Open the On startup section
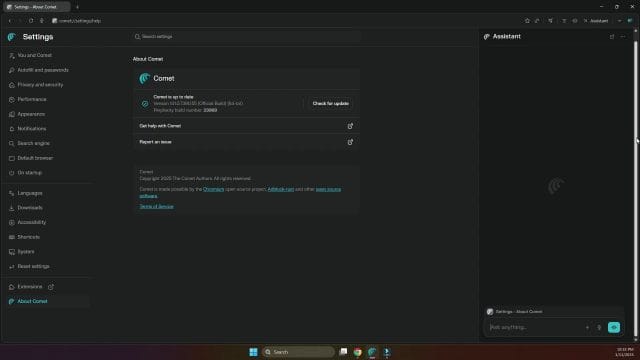The image size is (640, 360). (x=29, y=173)
